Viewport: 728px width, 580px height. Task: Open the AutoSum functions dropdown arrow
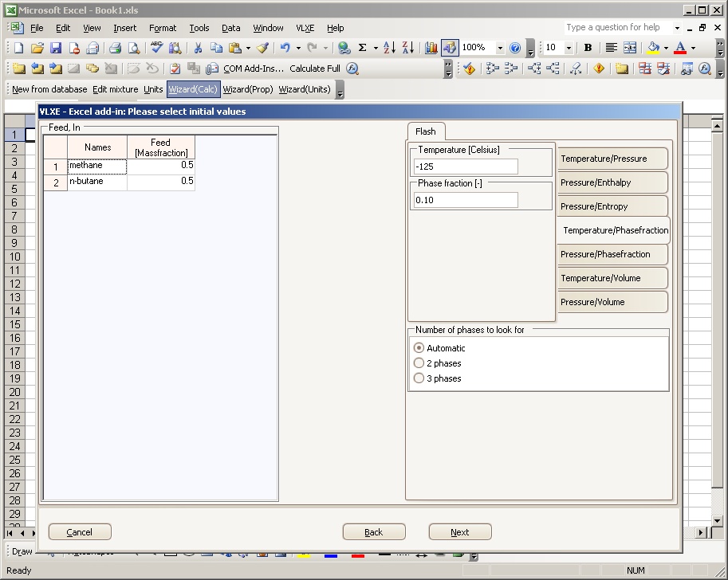tap(376, 47)
